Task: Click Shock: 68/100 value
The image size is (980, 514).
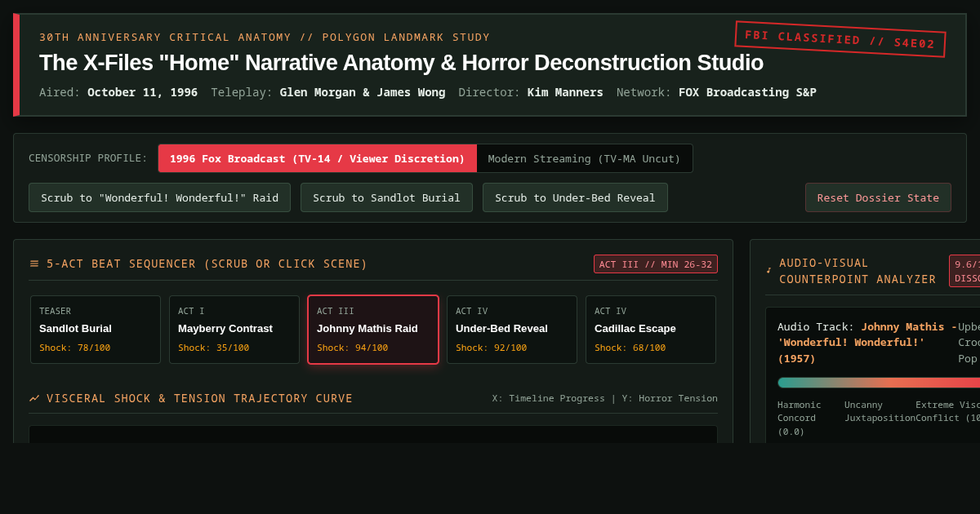Action: tap(630, 348)
